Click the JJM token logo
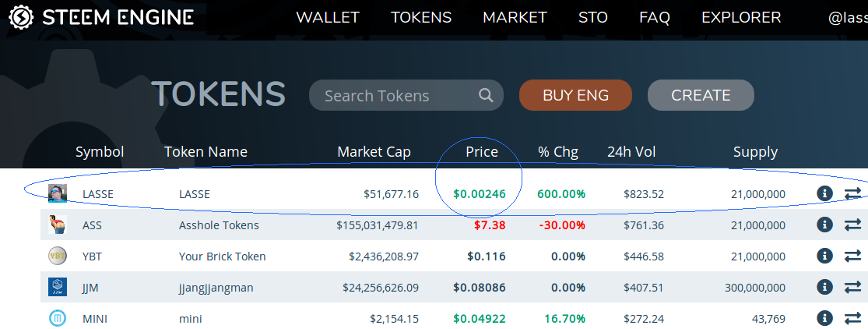This screenshot has width=868, height=329. (x=58, y=287)
